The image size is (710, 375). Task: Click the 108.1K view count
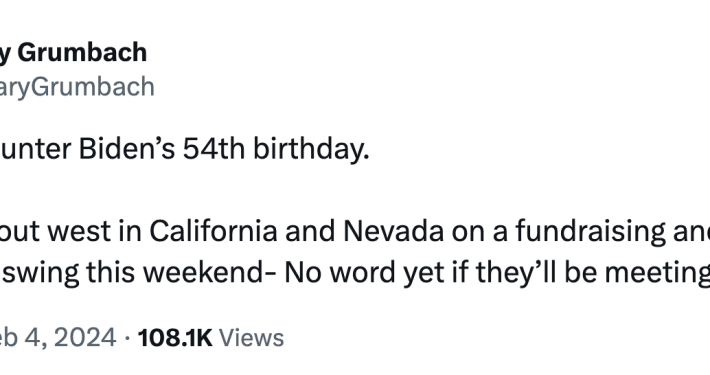[x=175, y=338]
